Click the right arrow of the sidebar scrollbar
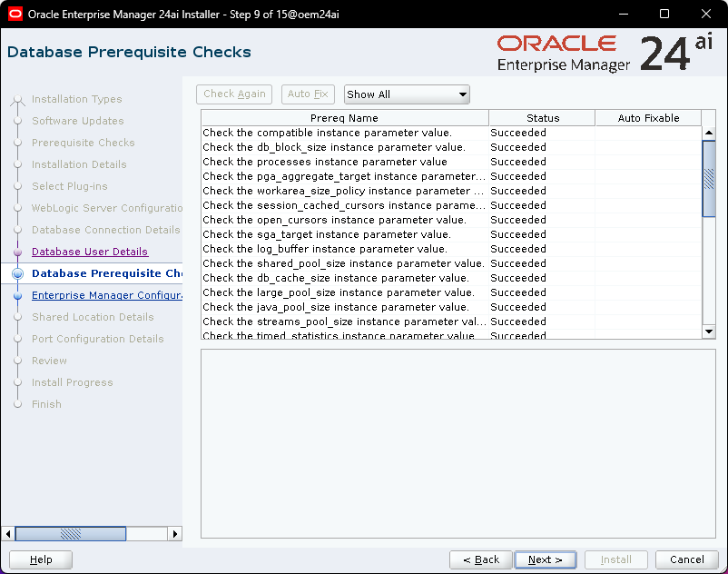The width and height of the screenshot is (728, 574). tap(176, 534)
